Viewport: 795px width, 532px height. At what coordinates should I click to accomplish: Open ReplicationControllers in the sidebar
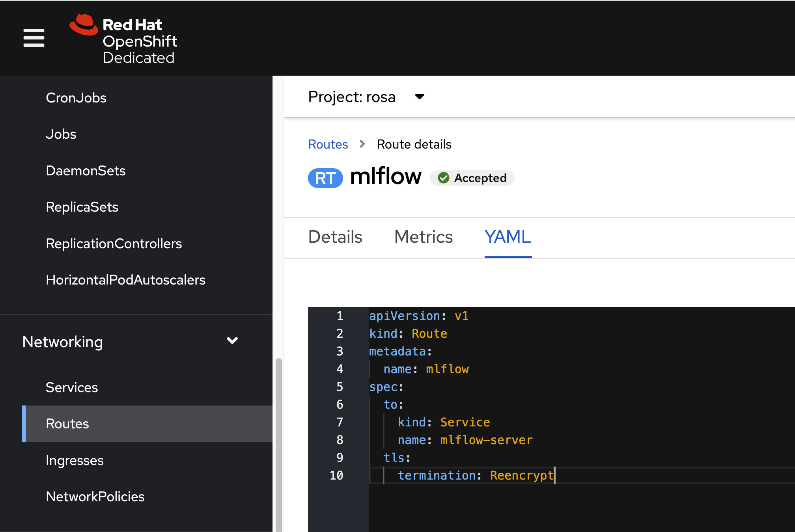pyautogui.click(x=114, y=244)
